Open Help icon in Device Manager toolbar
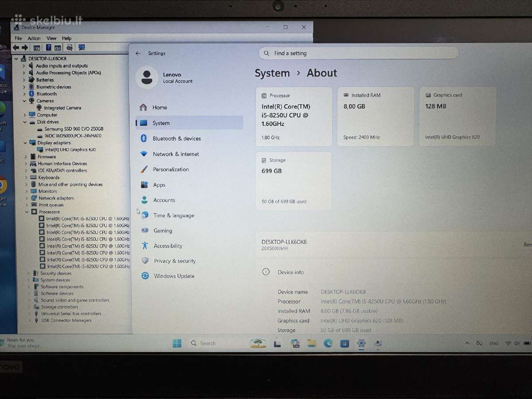The image size is (532, 399). [48, 47]
